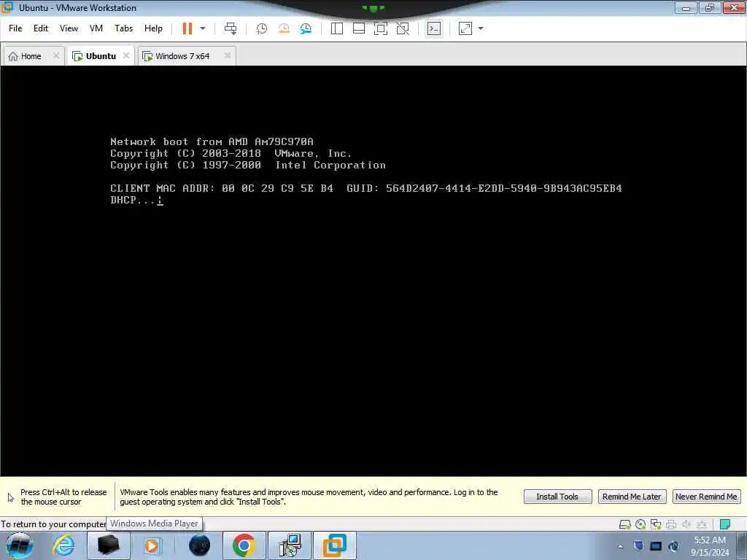Close the Home tab
The width and height of the screenshot is (747, 560).
pos(56,55)
